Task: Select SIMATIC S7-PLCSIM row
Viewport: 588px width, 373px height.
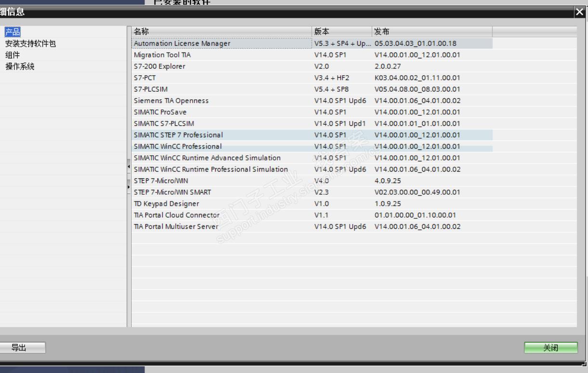Action: pos(312,123)
